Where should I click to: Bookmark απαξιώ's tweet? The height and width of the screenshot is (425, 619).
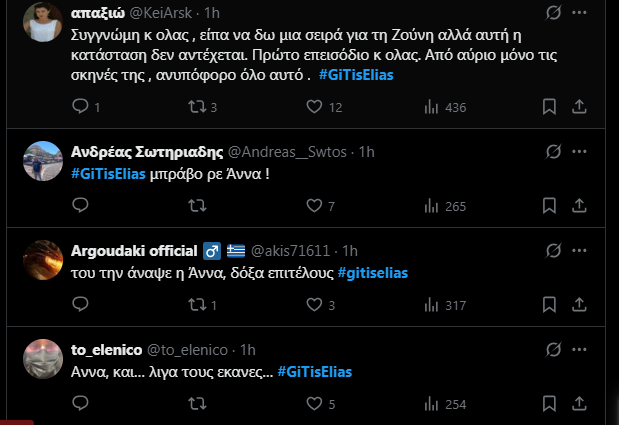(x=549, y=107)
